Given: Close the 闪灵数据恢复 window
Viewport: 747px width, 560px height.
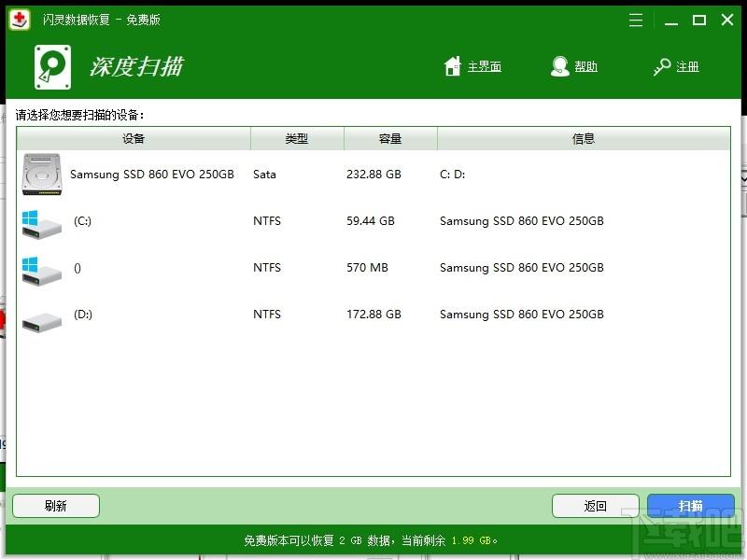Looking at the screenshot, I should 727,20.
